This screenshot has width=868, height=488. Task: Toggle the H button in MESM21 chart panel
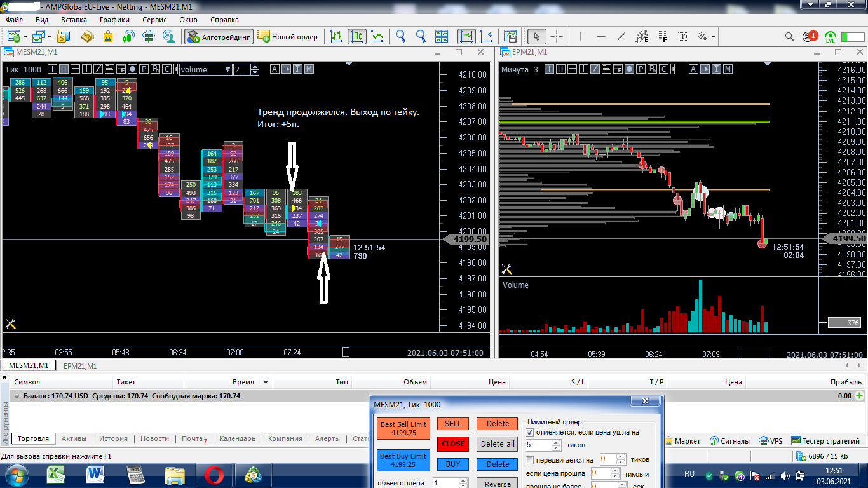(x=63, y=69)
